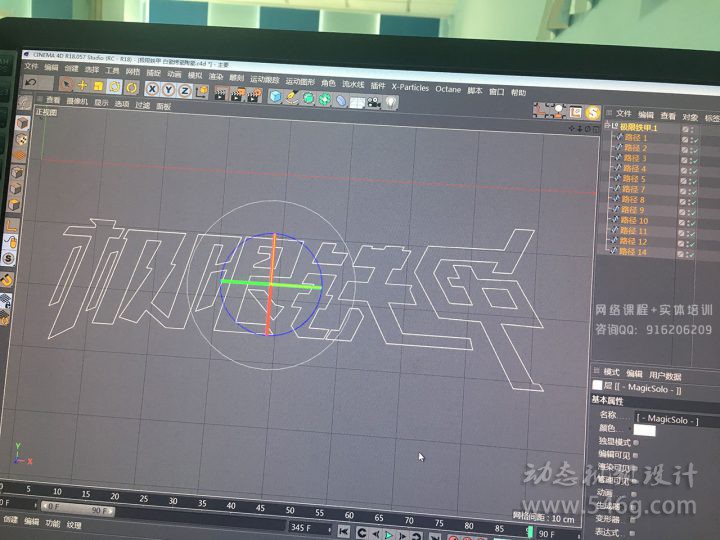Toggle visibility dots of 路径 3

(x=691, y=161)
